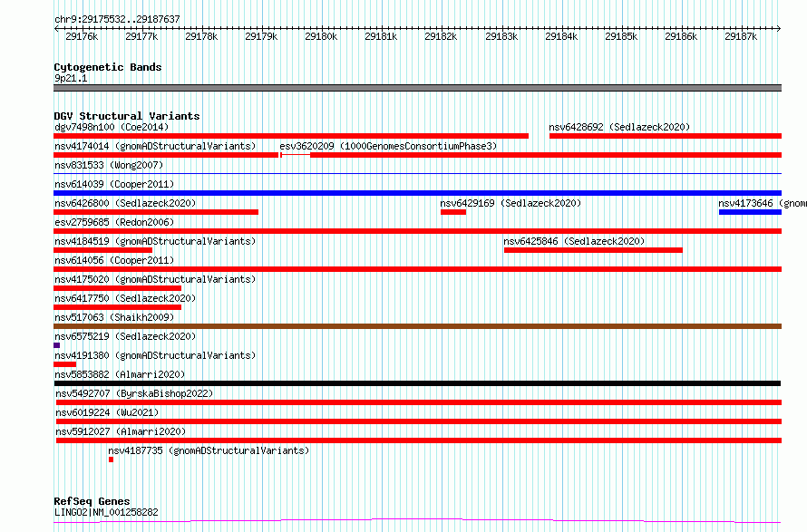Click the nsv614056 (Cooper2011) label
Image resolution: width=807 pixels, height=532 pixels.
114,260
